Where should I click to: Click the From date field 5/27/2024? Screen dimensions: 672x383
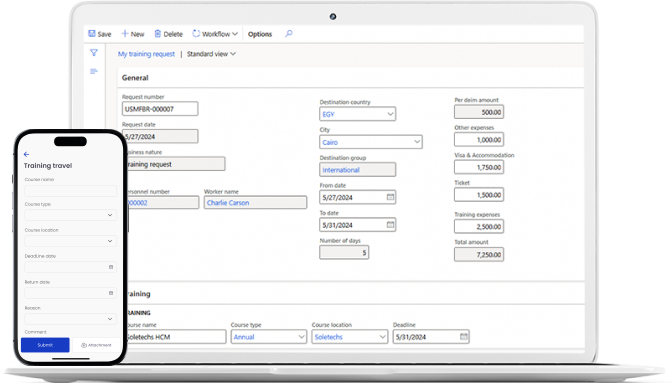click(x=357, y=197)
